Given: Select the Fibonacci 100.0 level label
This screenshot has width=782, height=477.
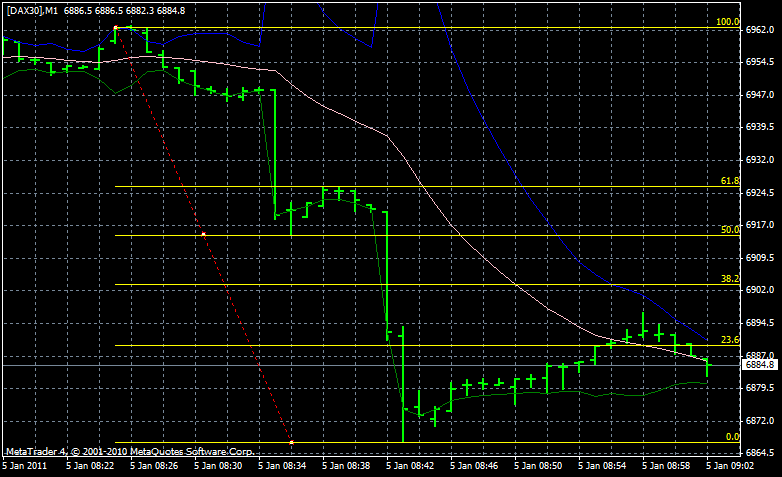Looking at the screenshot, I should tap(727, 22).
